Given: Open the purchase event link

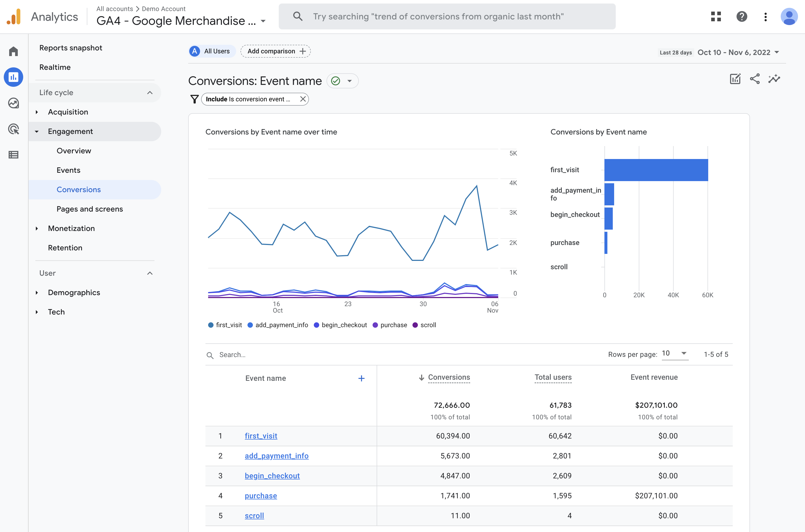Looking at the screenshot, I should [x=261, y=496].
